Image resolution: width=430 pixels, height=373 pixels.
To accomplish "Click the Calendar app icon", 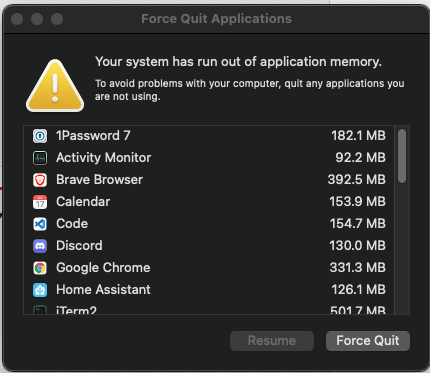I will click(40, 202).
